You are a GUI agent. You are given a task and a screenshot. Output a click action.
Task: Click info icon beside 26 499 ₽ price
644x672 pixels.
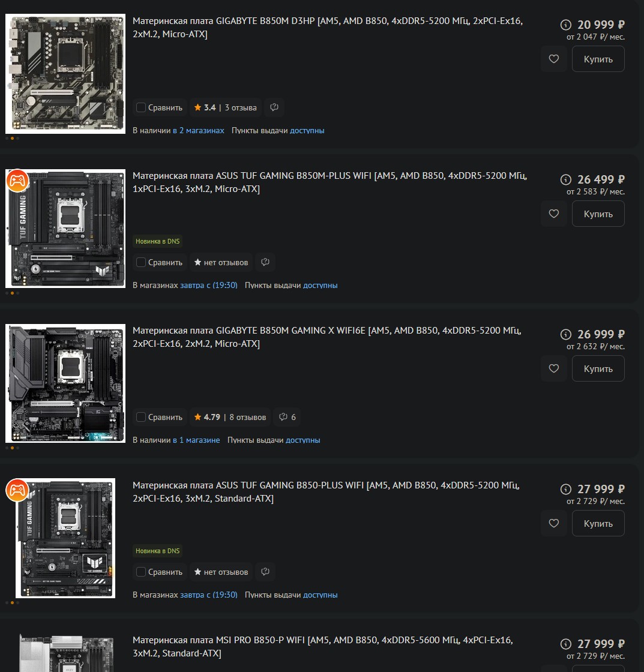point(565,179)
